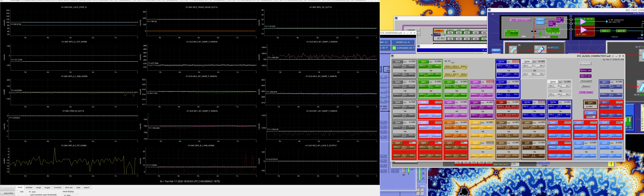Toggle the max trend display checkbox
The width and height of the screenshot is (644, 196).
[x=65, y=195]
